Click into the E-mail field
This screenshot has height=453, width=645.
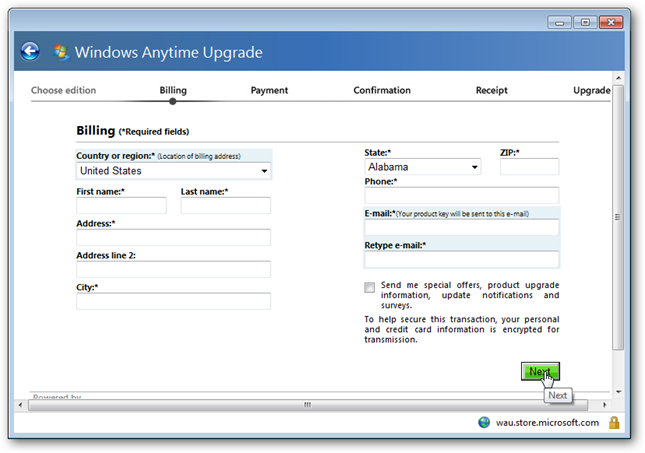(462, 227)
